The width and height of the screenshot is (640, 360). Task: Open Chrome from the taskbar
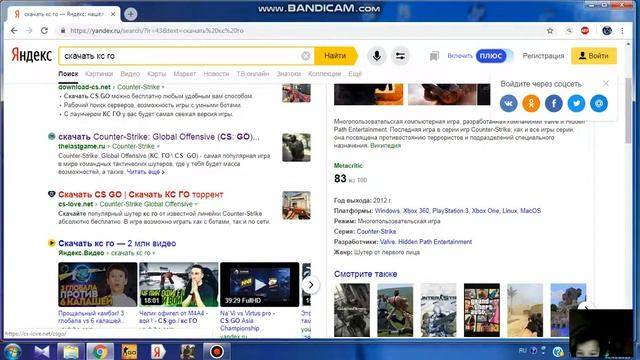tap(100, 351)
